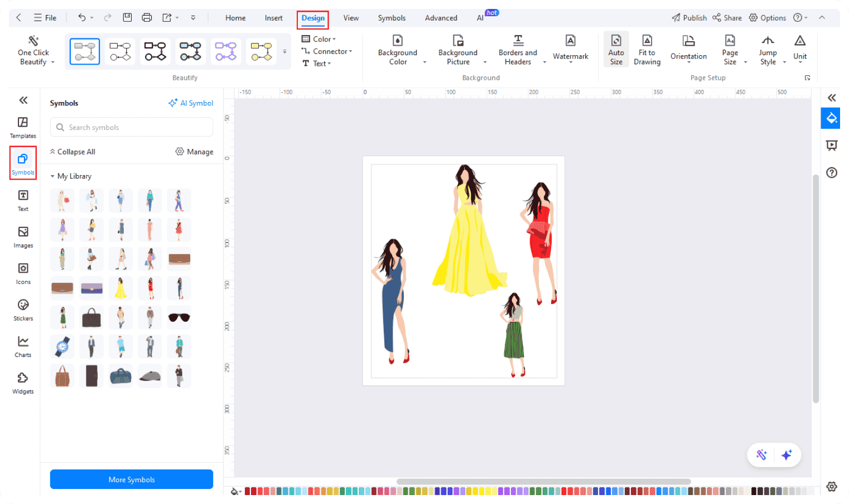
Task: Open the File menu
Action: (x=45, y=18)
